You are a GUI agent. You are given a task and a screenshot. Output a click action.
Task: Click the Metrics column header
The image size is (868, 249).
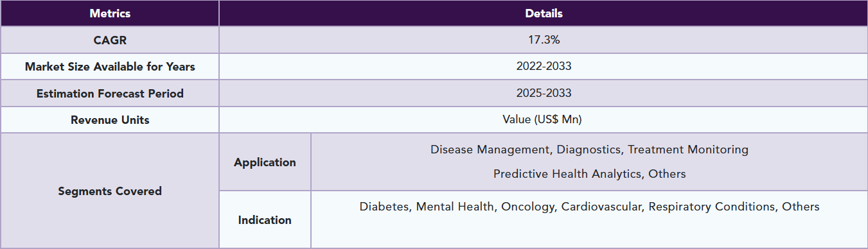pyautogui.click(x=110, y=13)
